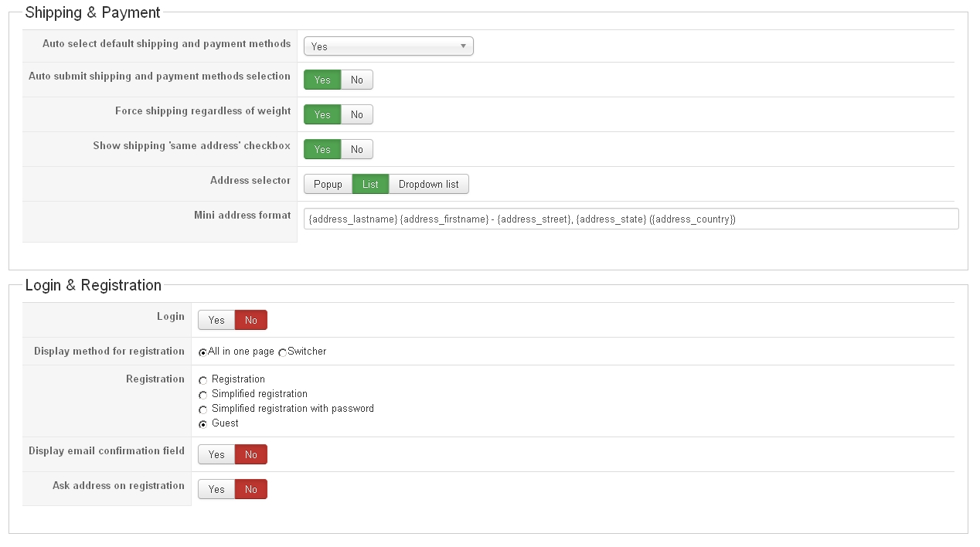Viewport: 980px width, 547px height.
Task: Select the All in one page radio button
Action: point(203,352)
